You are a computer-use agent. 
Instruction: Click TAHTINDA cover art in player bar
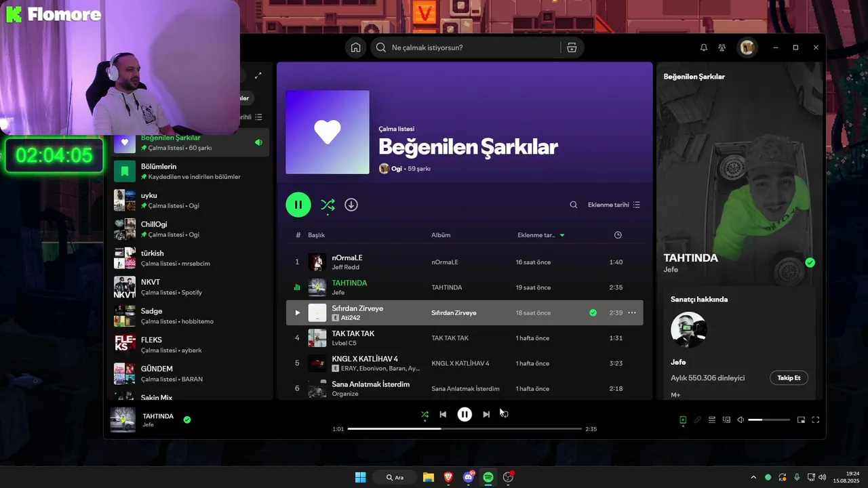coord(123,420)
